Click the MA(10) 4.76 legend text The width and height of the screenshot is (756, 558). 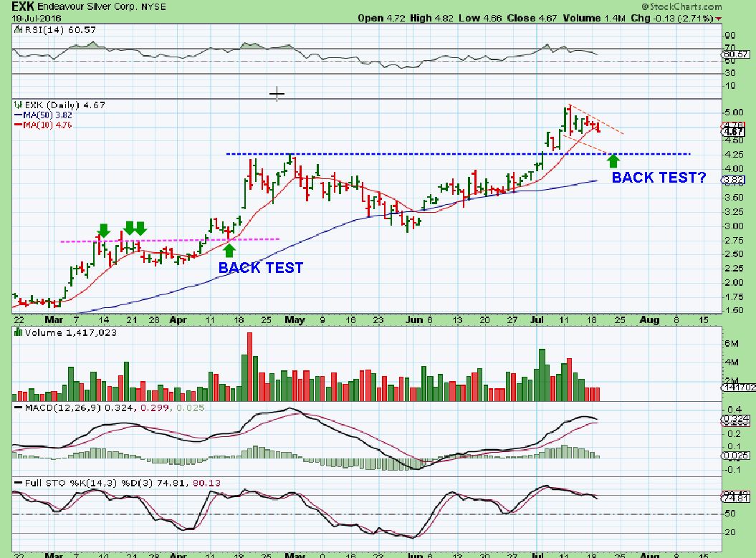click(48, 125)
